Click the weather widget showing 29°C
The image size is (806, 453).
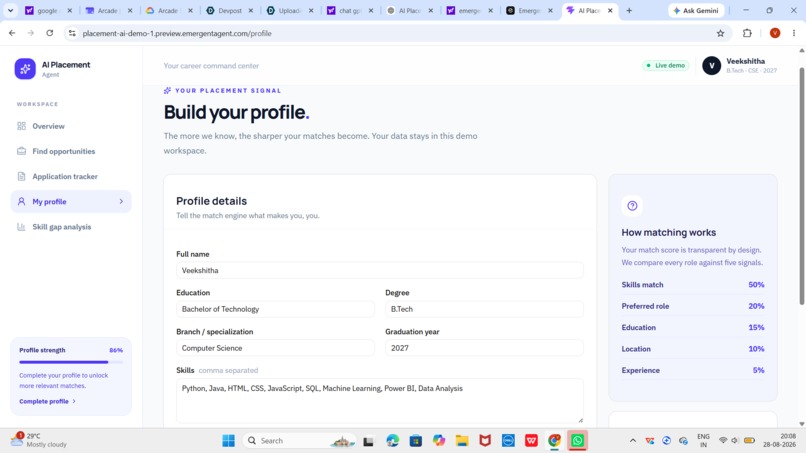tap(39, 440)
